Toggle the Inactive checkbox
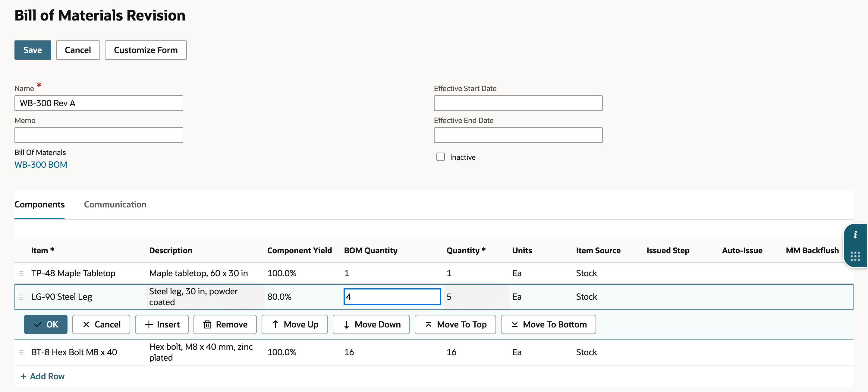This screenshot has height=392, width=868. 440,157
